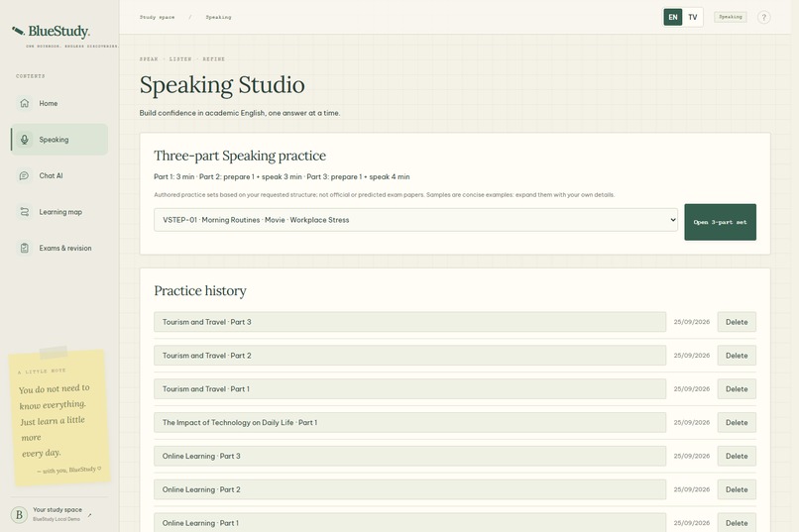Screen dimensions: 799x532
Task: Open Tourism and Travel · Part 3 history
Action: tap(409, 322)
